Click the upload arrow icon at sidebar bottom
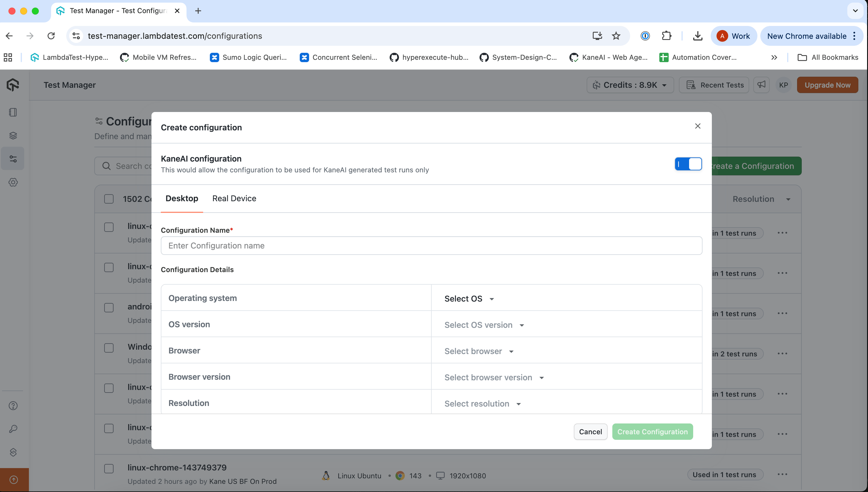 click(13, 479)
